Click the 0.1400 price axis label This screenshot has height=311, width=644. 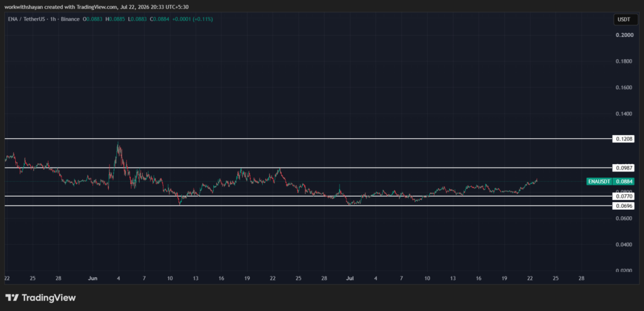point(623,114)
